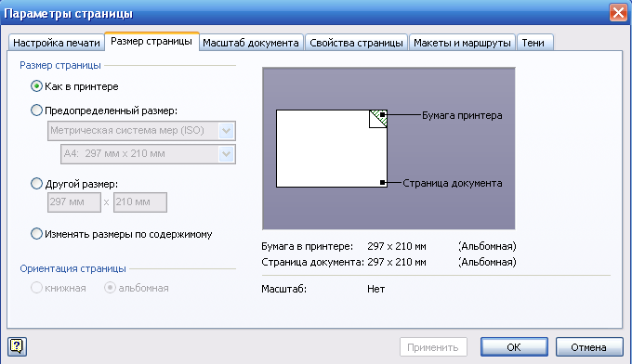
Task: Click the height field showing 210 мм
Action: [x=140, y=202]
